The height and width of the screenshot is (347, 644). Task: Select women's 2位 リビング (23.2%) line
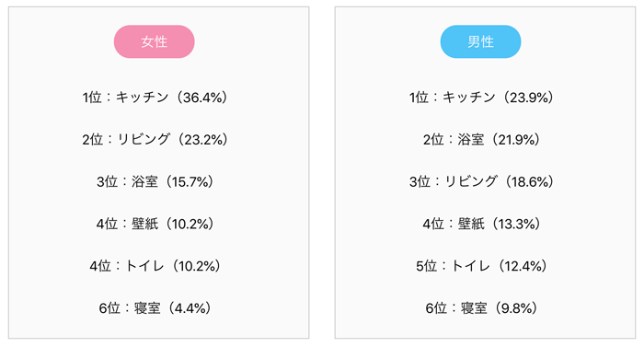(x=155, y=139)
